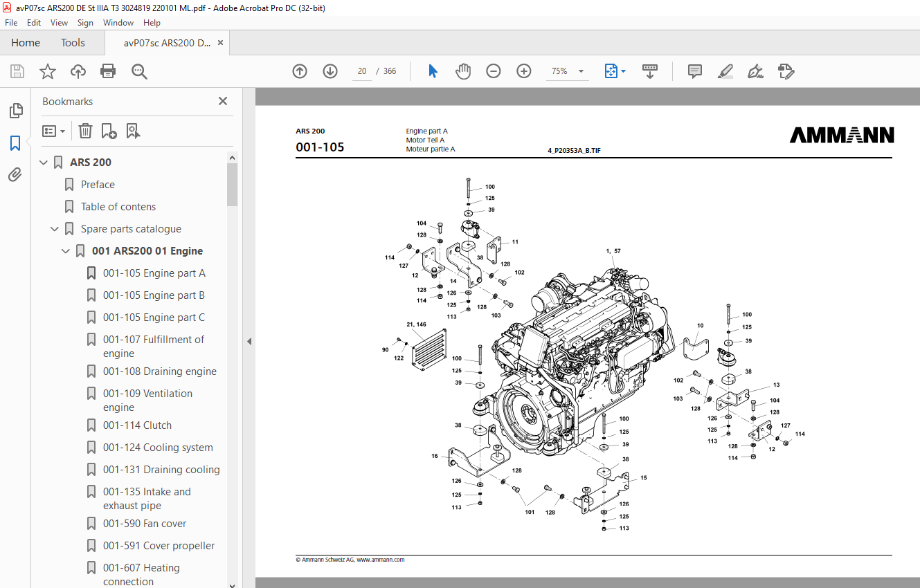Screen dimensions: 920x588
Task: Click the bookmarks panel scrollbar thumb
Action: tap(232, 184)
